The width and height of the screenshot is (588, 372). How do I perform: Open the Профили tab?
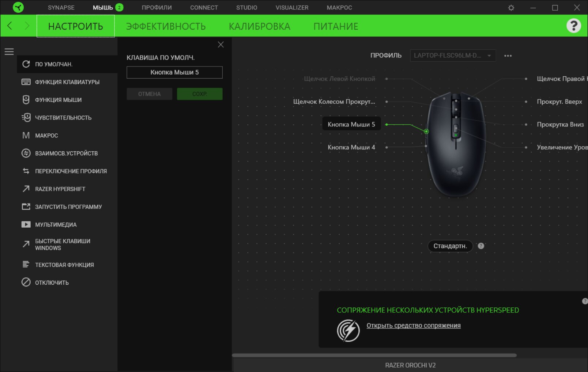pos(157,7)
